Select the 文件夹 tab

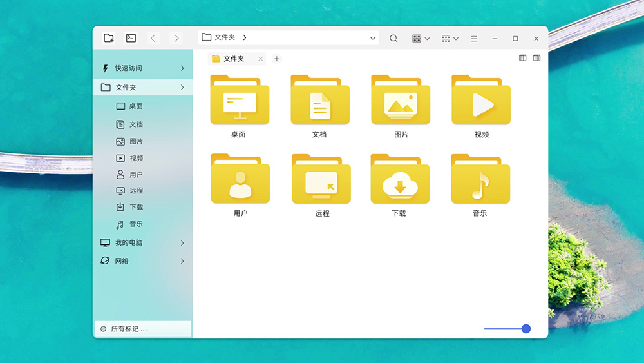tap(233, 59)
